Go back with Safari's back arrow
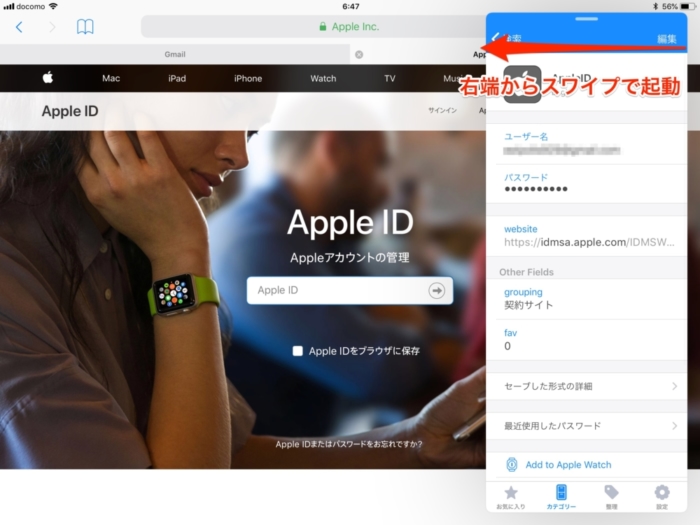The width and height of the screenshot is (700, 525). pyautogui.click(x=19, y=27)
